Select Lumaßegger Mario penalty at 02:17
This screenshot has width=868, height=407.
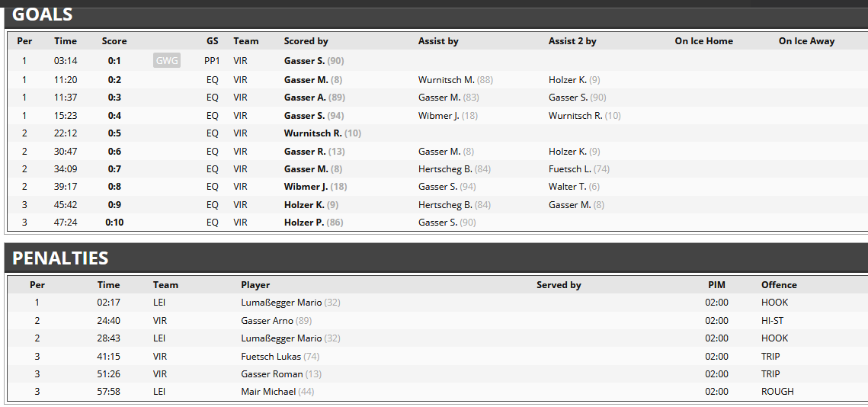click(x=290, y=303)
